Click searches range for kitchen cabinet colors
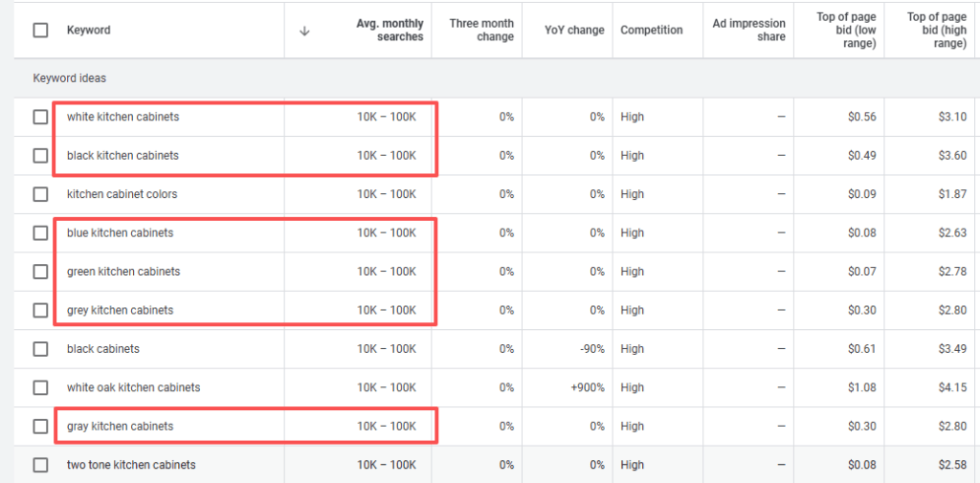 (387, 194)
